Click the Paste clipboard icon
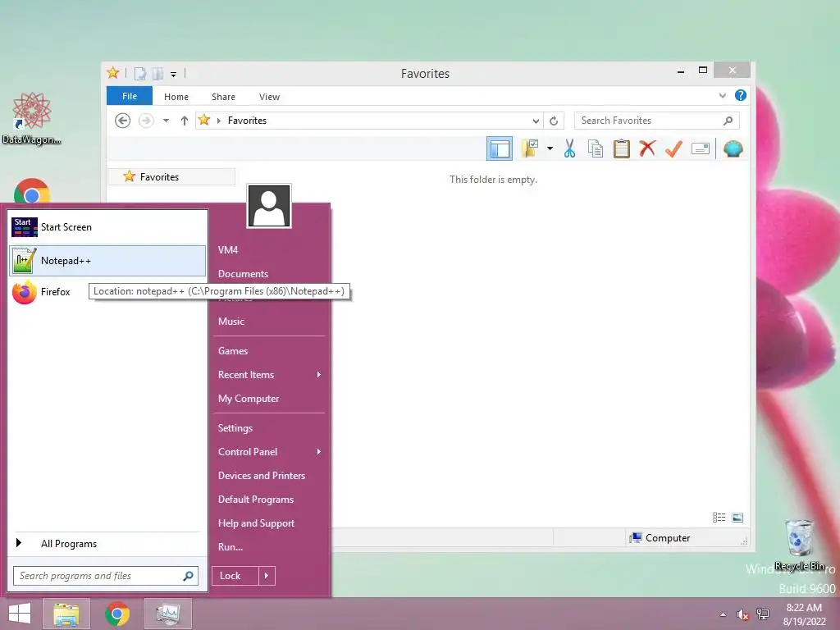The height and width of the screenshot is (630, 840). [x=622, y=148]
